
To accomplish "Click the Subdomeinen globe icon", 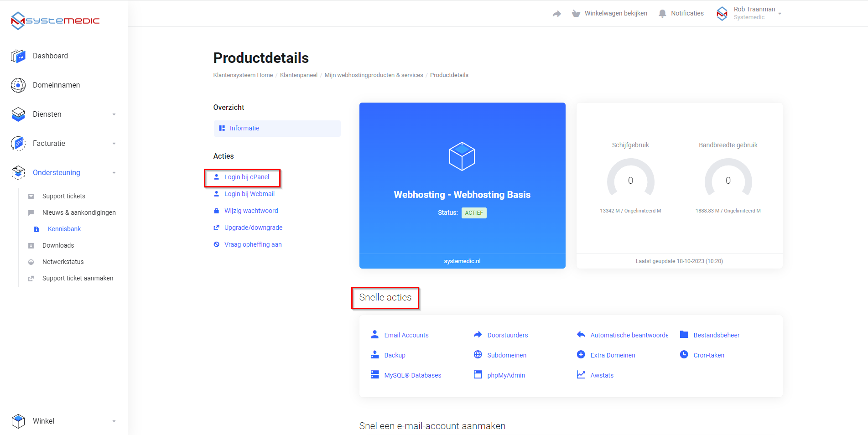I will point(478,355).
